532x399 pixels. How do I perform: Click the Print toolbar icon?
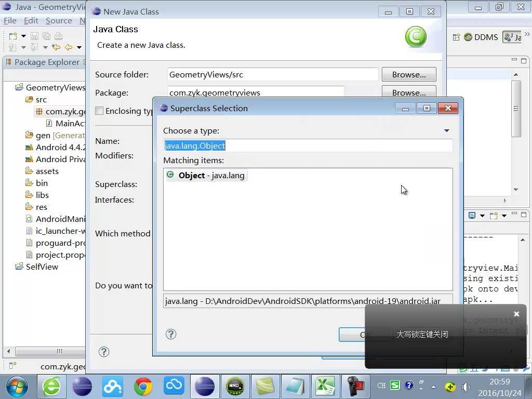[x=58, y=36]
